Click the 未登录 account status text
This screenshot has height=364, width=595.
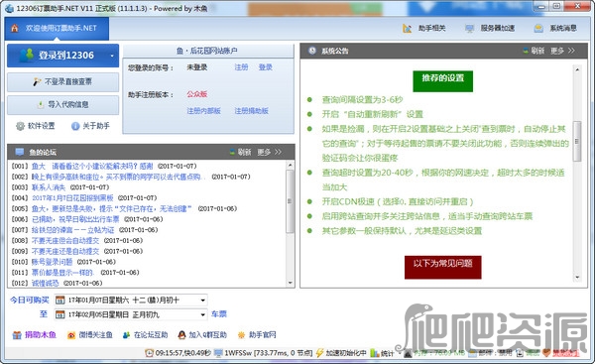point(197,67)
